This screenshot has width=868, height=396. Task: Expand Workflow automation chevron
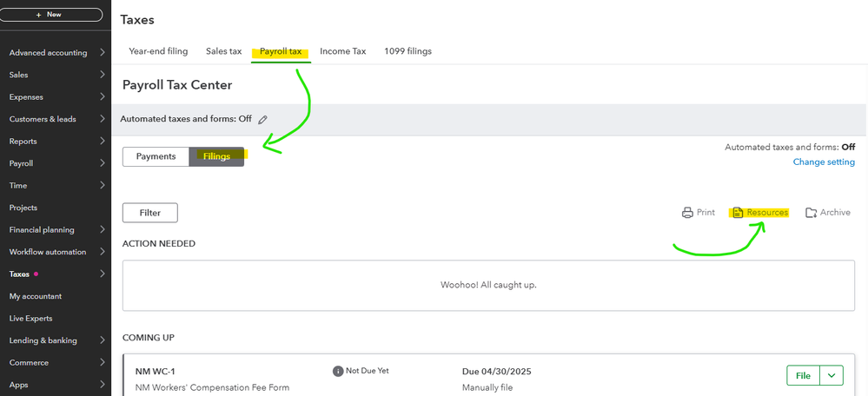pyautogui.click(x=103, y=252)
